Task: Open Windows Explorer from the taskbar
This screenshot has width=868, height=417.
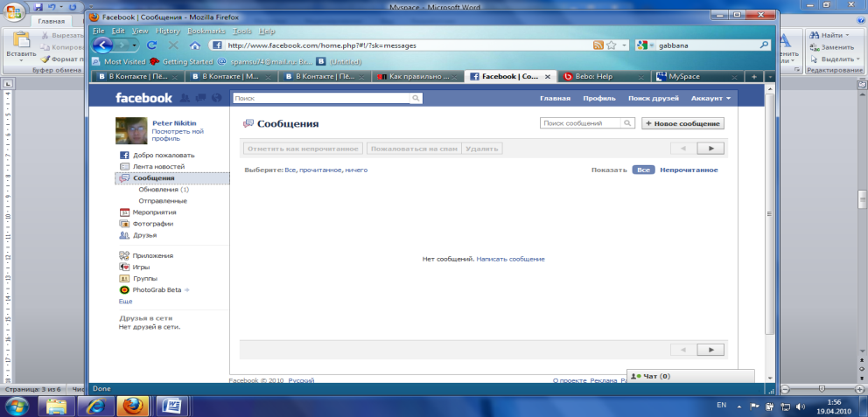Action: pyautogui.click(x=57, y=406)
